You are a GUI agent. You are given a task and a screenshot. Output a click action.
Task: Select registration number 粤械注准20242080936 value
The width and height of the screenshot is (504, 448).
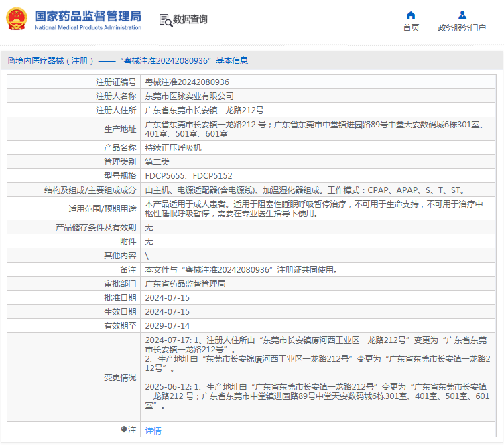(x=187, y=82)
